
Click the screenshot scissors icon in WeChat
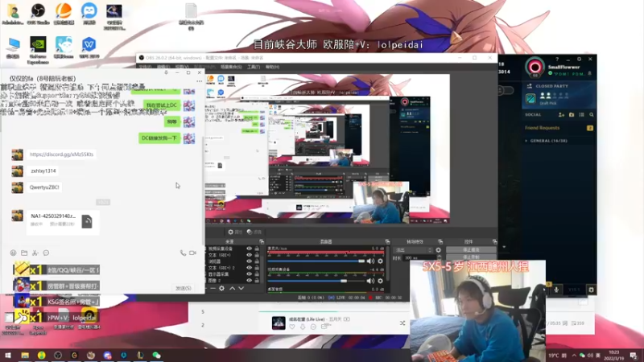point(35,253)
